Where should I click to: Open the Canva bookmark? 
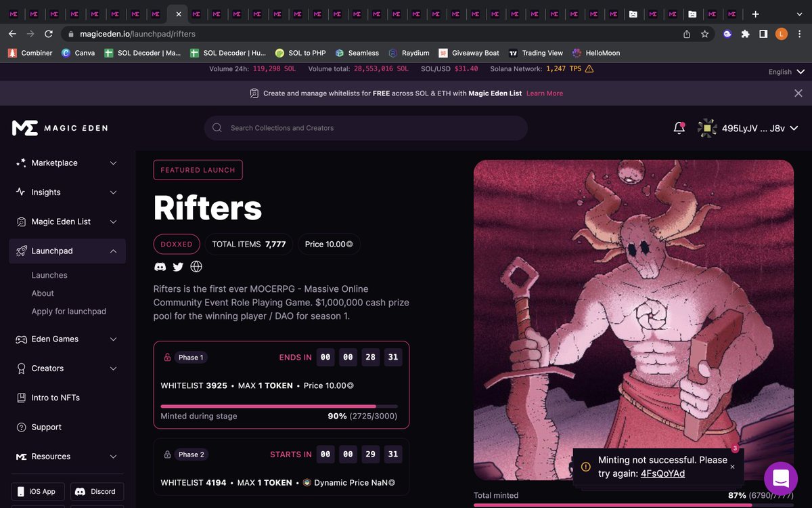click(78, 53)
